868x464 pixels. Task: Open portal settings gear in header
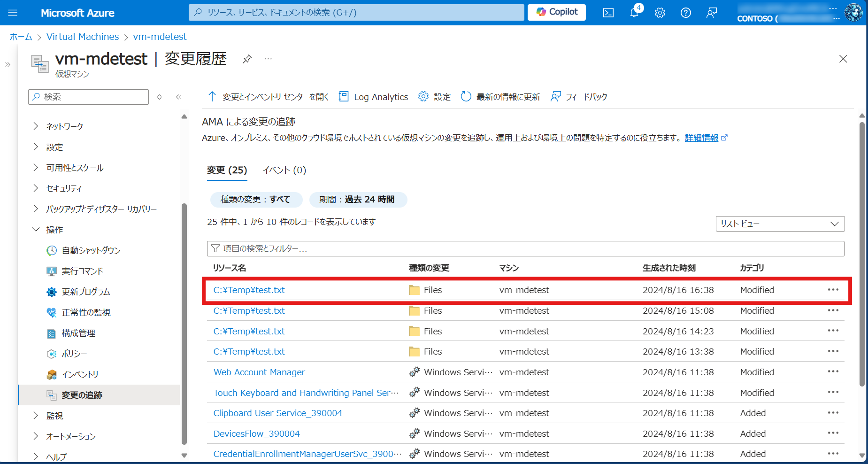coord(660,13)
